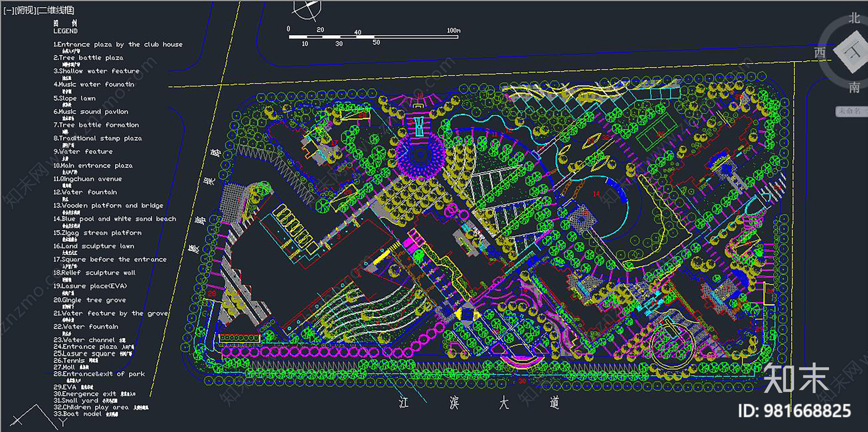Open the 未命名 coordinate system dropdown
The image size is (868, 432).
(851, 111)
